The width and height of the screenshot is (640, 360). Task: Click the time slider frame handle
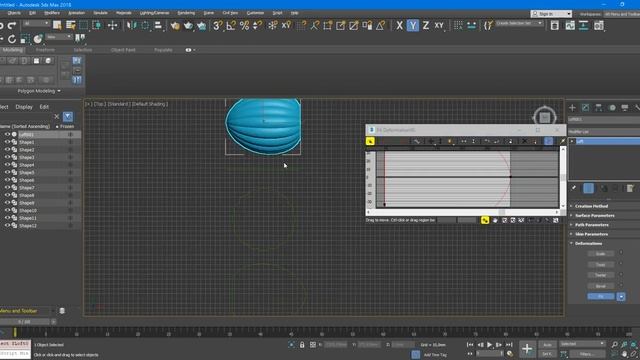25,322
